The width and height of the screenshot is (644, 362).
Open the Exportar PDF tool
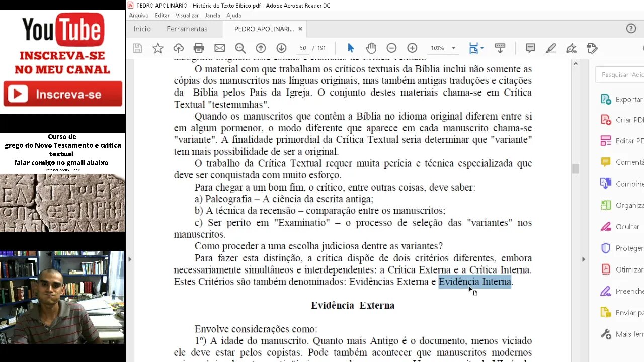click(x=622, y=99)
